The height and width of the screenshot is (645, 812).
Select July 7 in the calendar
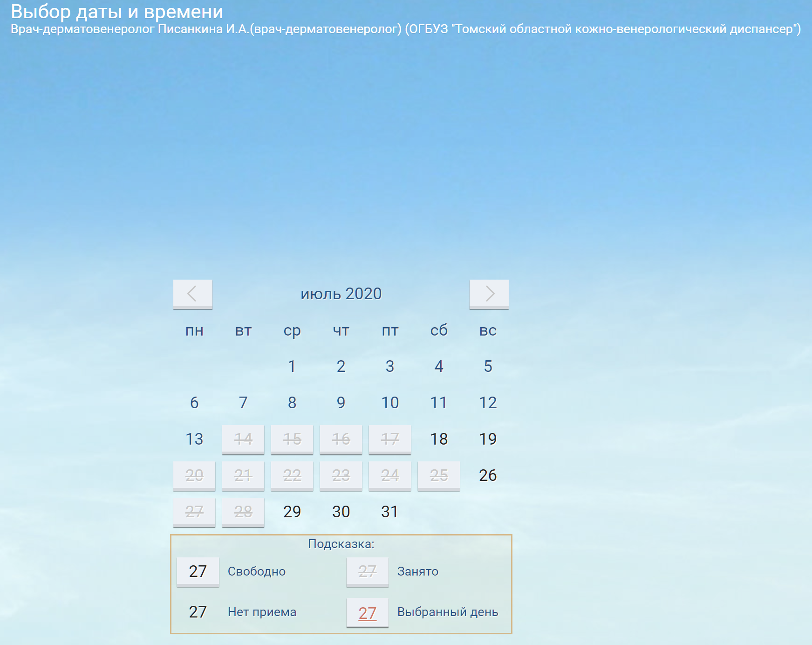(243, 403)
